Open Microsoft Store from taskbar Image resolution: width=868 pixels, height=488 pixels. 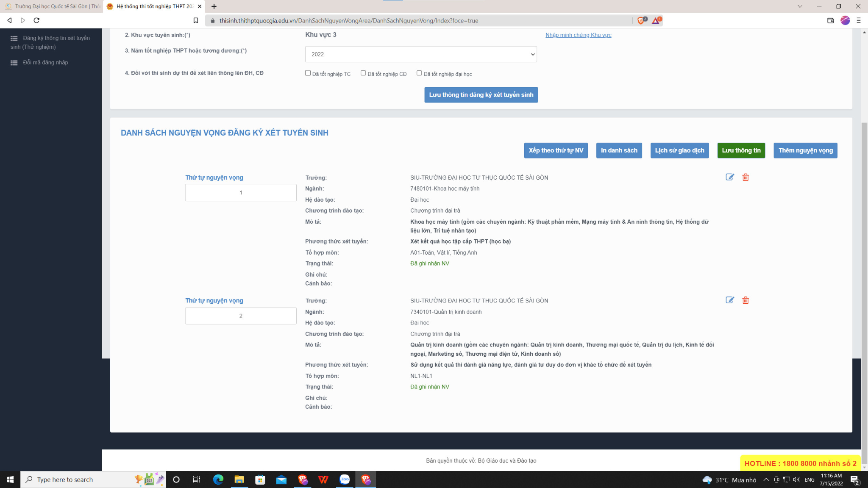click(260, 480)
